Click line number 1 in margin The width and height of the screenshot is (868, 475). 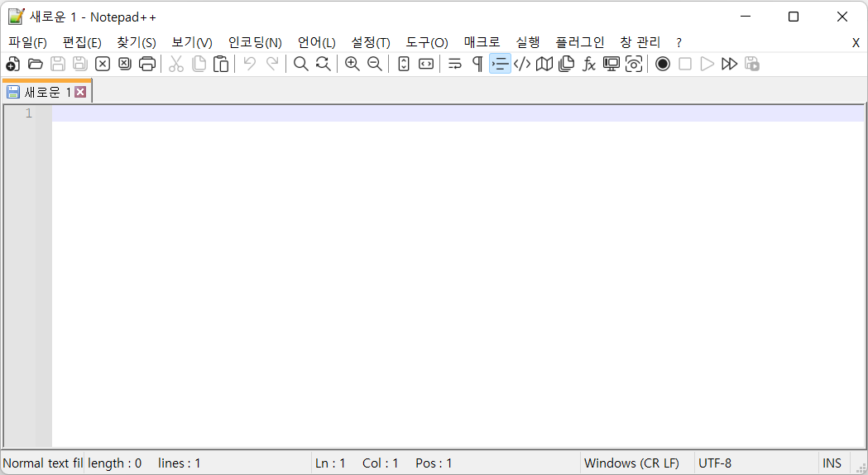pyautogui.click(x=29, y=113)
